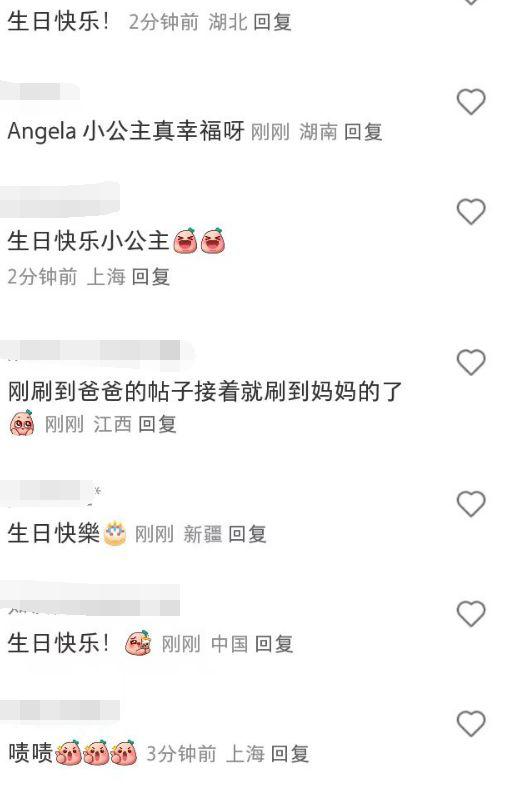
Task: Tap the birthday cake emoji in 生日快樂
Action: (x=115, y=533)
